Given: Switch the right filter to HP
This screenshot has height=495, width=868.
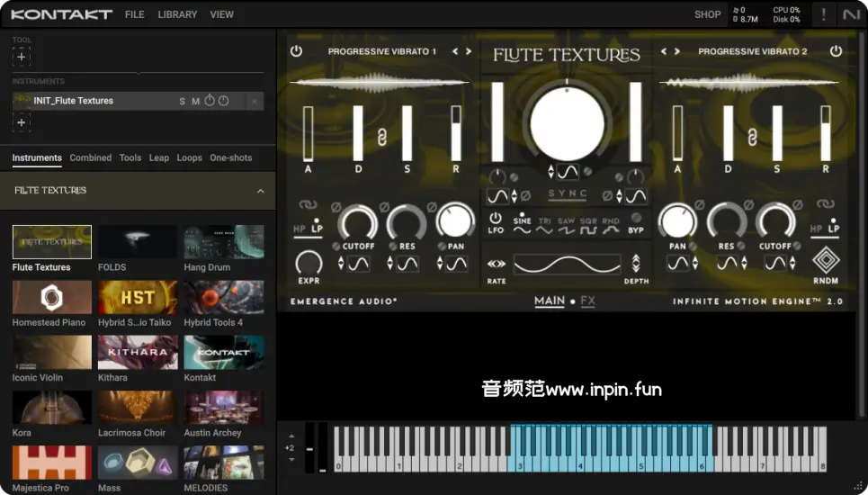Looking at the screenshot, I should coord(816,229).
